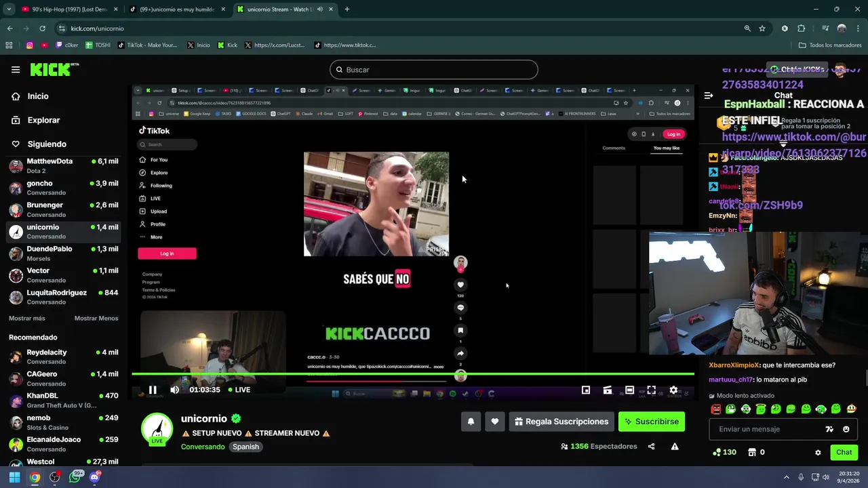Expand followed list with Mostrar más

coord(27,319)
